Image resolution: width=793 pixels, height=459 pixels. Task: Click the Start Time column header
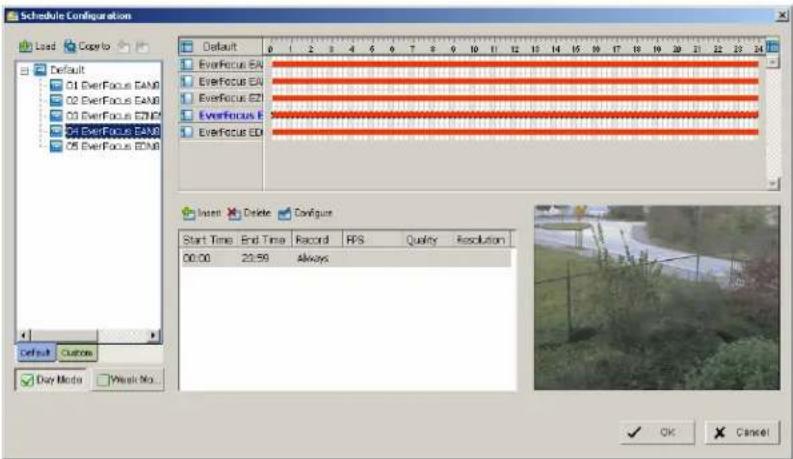click(x=208, y=240)
